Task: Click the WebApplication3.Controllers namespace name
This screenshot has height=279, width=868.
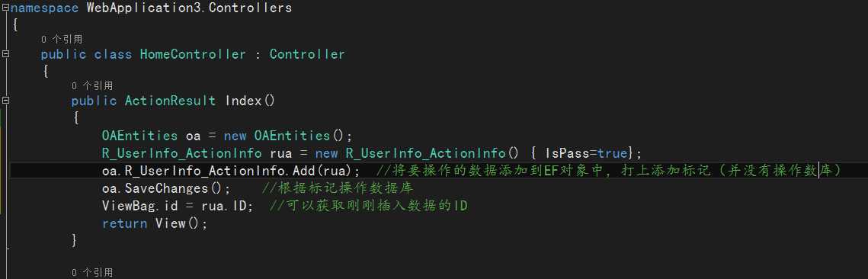Action: [189, 8]
